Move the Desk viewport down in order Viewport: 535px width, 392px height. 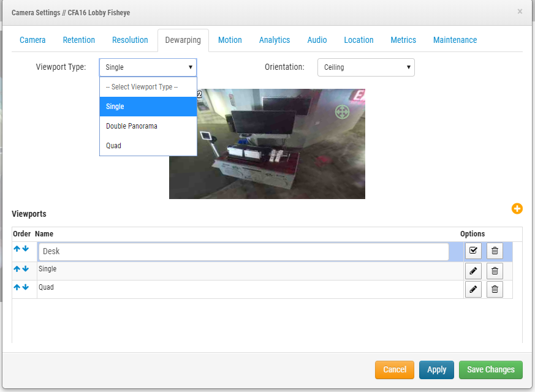coord(26,249)
